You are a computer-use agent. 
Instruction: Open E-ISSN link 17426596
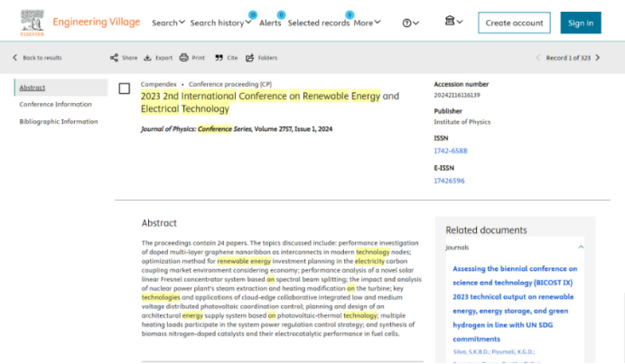coord(449,181)
